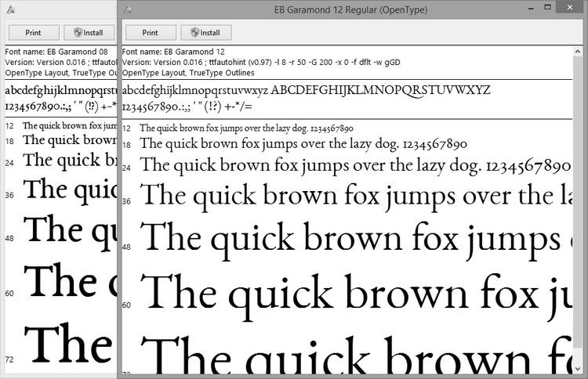The height and width of the screenshot is (379, 588).
Task: Click font icon in EB Garamond 08 title bar
Action: (11, 9)
